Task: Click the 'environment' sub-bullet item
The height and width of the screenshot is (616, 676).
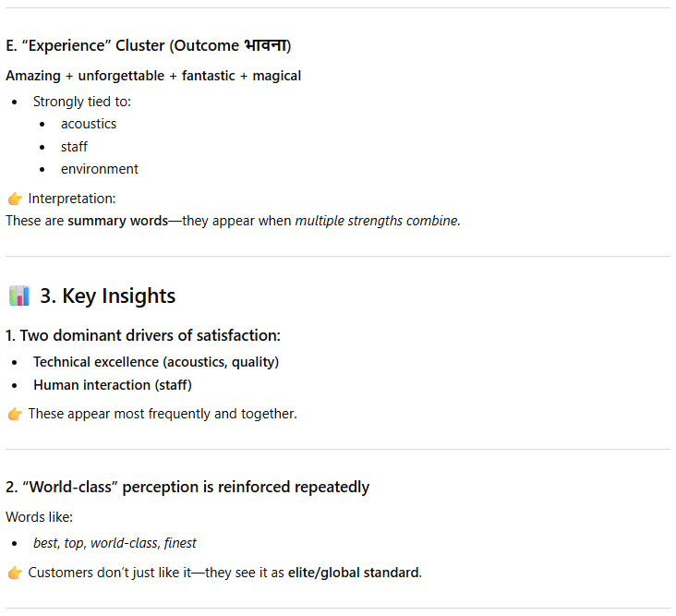Action: coord(100,169)
